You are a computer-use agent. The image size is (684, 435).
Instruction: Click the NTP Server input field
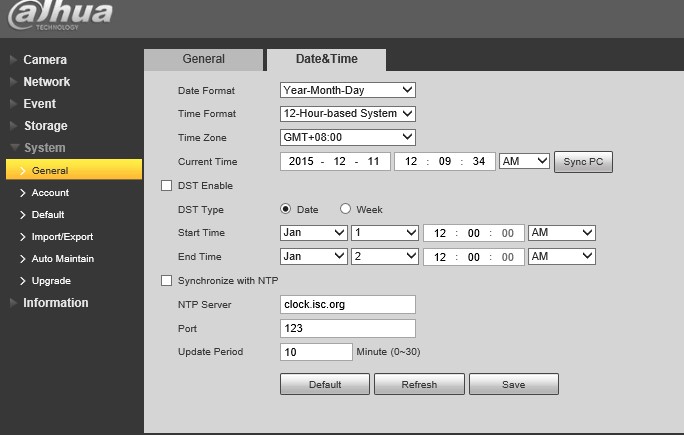(348, 305)
